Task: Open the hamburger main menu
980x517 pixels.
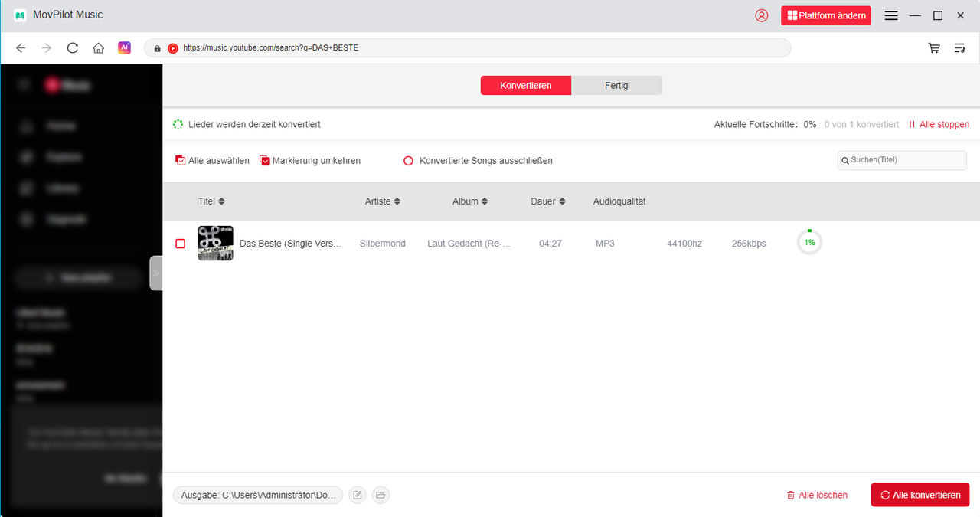Action: (x=891, y=15)
